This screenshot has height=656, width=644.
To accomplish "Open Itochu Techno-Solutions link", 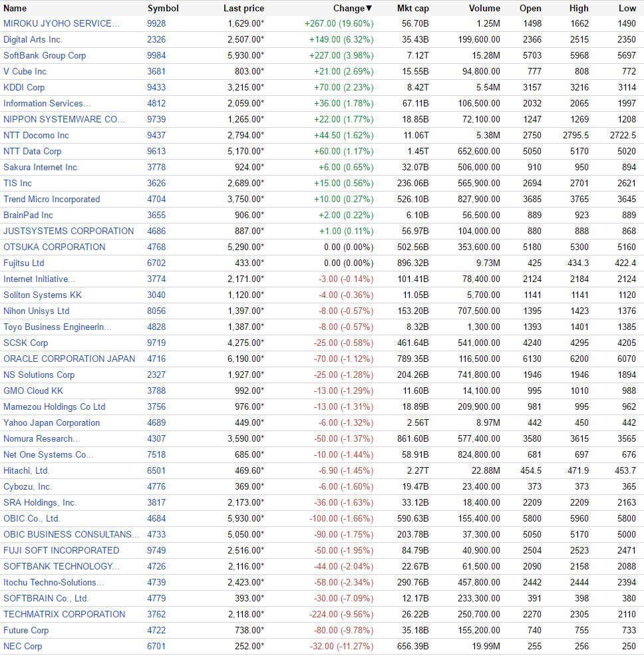I will tap(54, 582).
